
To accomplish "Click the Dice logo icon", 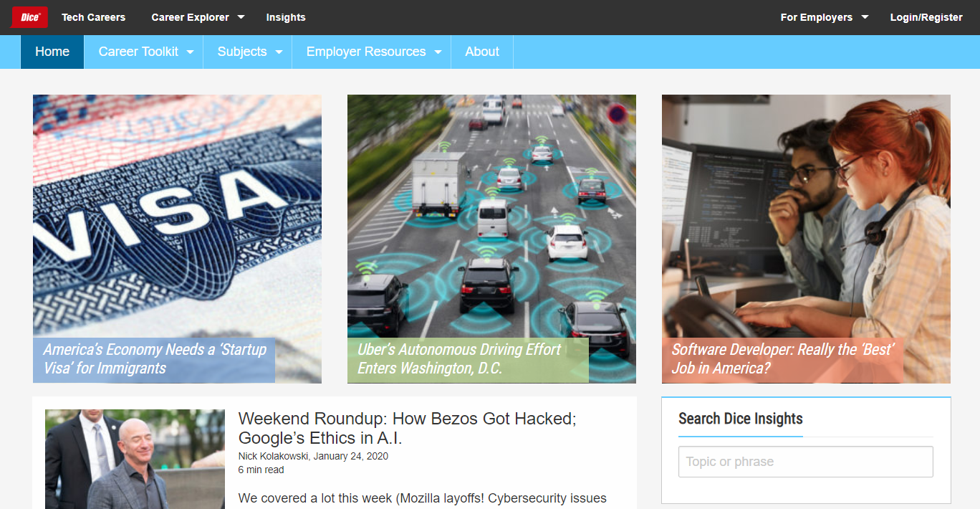I will coord(29,17).
